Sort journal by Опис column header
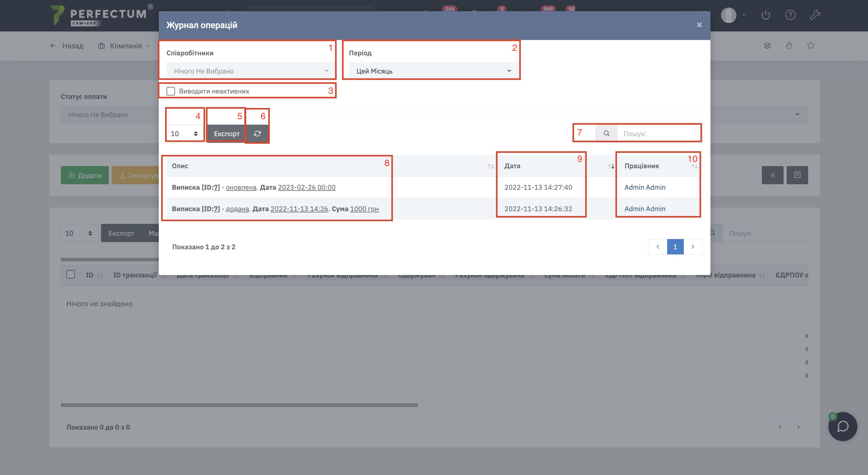Image resolution: width=868 pixels, height=475 pixels. [x=180, y=166]
